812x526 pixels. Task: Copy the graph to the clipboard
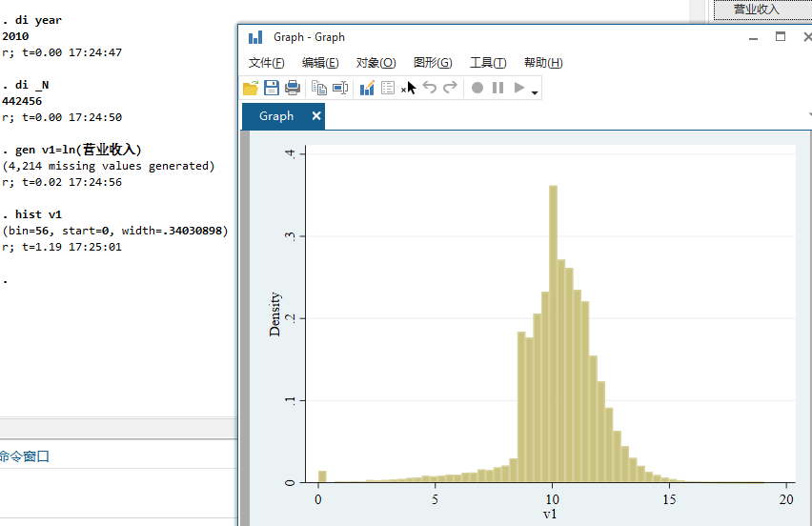click(318, 88)
